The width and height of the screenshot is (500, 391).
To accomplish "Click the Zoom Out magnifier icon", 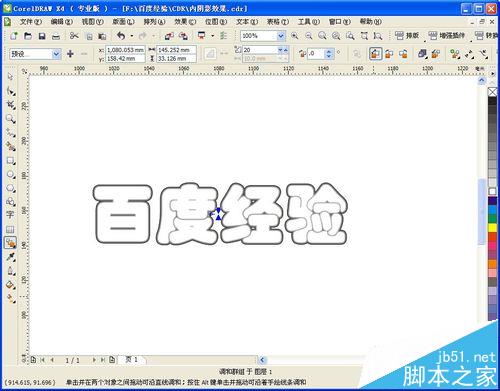I will click(309, 36).
